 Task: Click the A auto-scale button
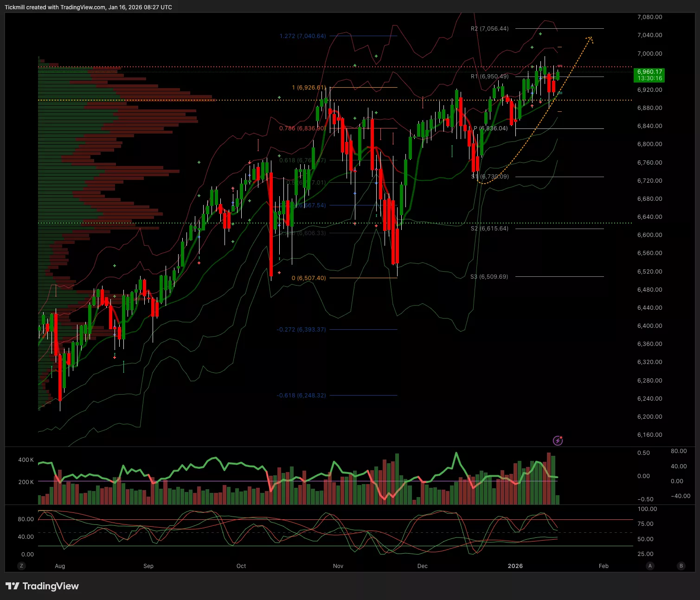650,566
